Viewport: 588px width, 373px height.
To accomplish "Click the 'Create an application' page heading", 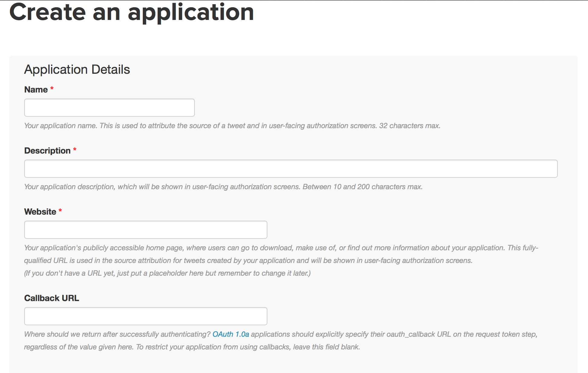I will pos(132,13).
